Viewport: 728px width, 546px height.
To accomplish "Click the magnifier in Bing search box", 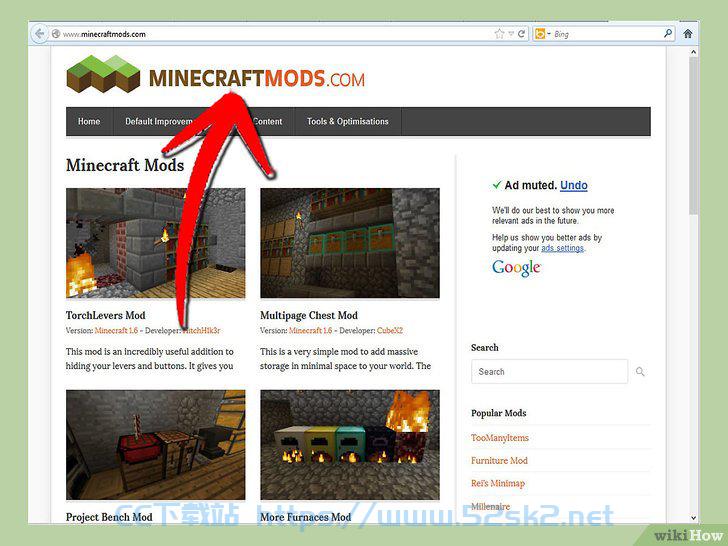I will click(x=668, y=33).
